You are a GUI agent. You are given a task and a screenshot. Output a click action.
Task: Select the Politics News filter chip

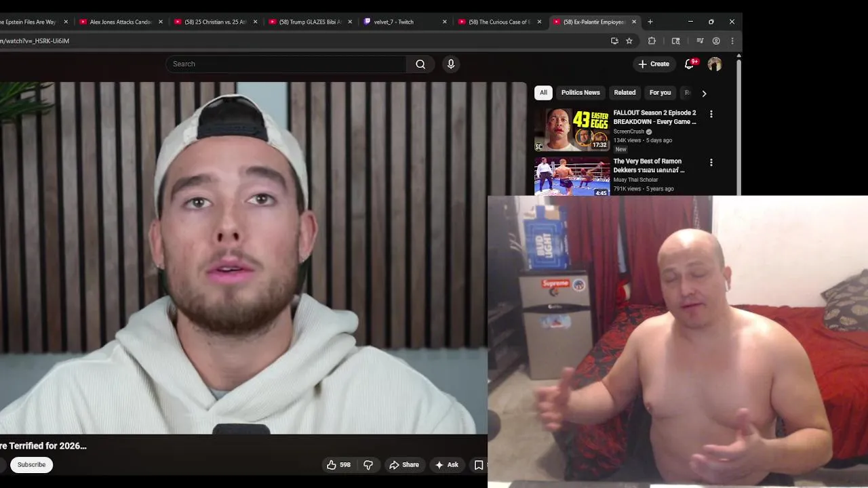580,93
